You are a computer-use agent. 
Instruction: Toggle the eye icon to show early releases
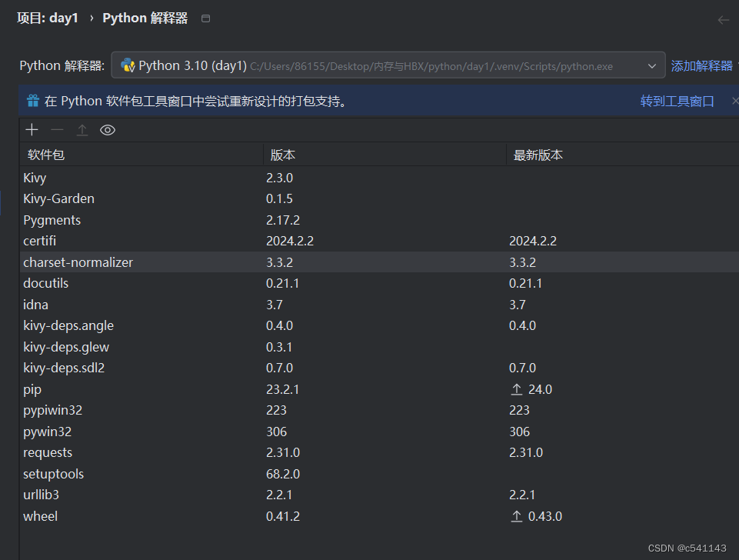108,129
